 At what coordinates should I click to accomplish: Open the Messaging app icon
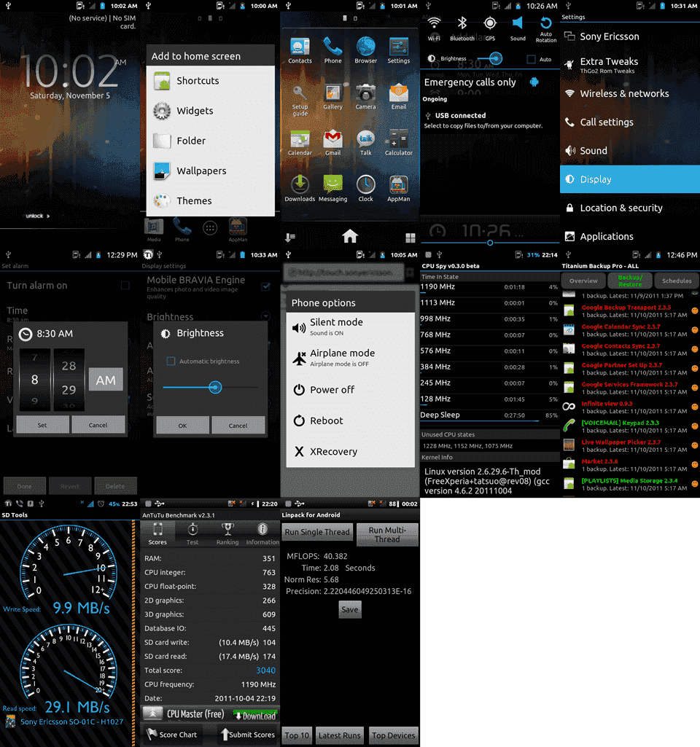(x=332, y=189)
